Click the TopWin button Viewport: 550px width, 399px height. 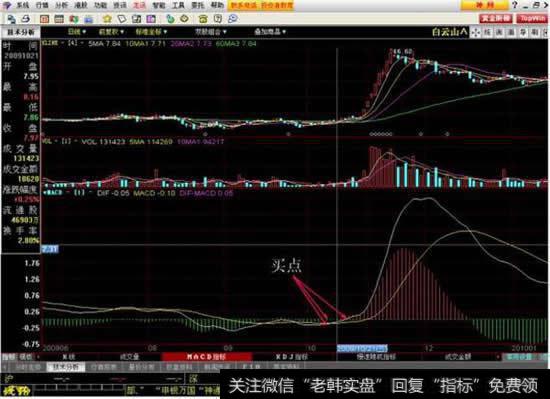(532, 19)
